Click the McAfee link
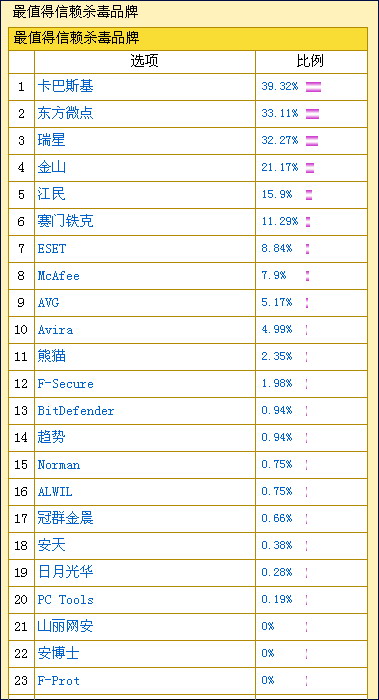379x700 pixels. [x=58, y=276]
